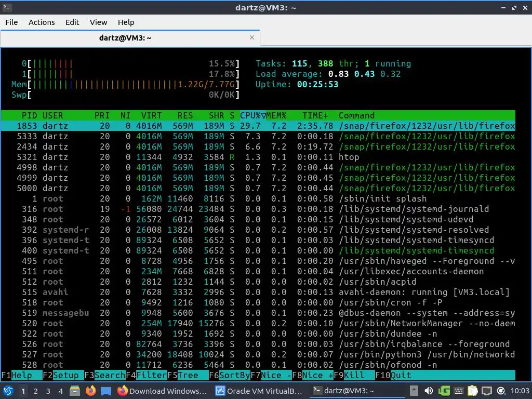Open the network connection tray icon
Image resolution: width=532 pixels, height=399 pixels.
[486, 391]
